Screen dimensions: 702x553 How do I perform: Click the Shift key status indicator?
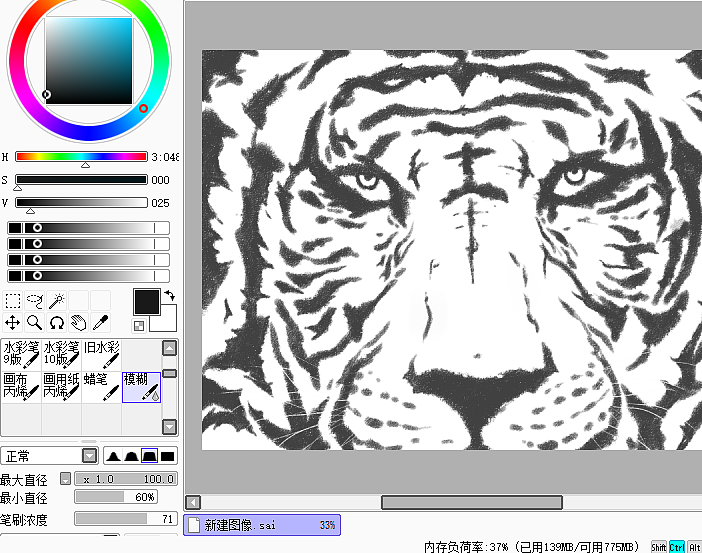(658, 547)
